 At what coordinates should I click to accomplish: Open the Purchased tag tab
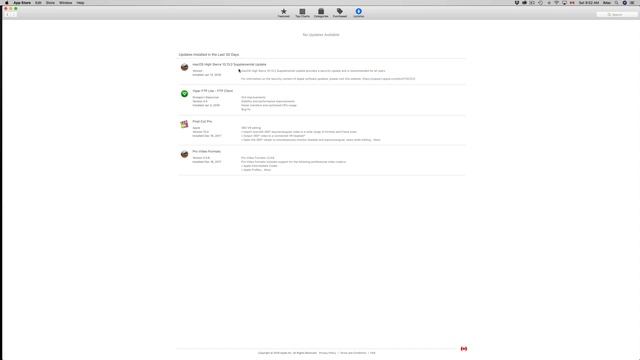(340, 13)
